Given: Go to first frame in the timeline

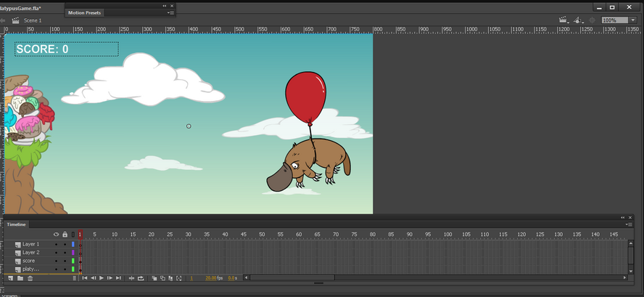Looking at the screenshot, I should (85, 278).
